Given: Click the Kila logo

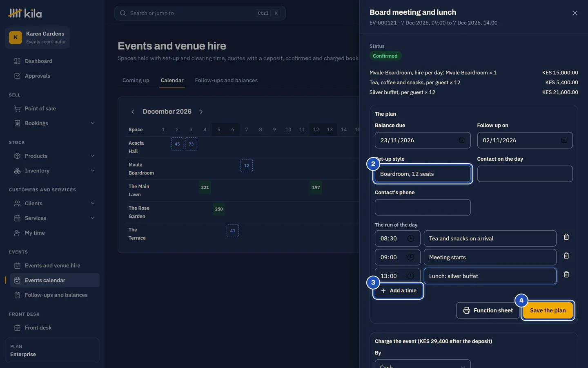Looking at the screenshot, I should [x=25, y=13].
